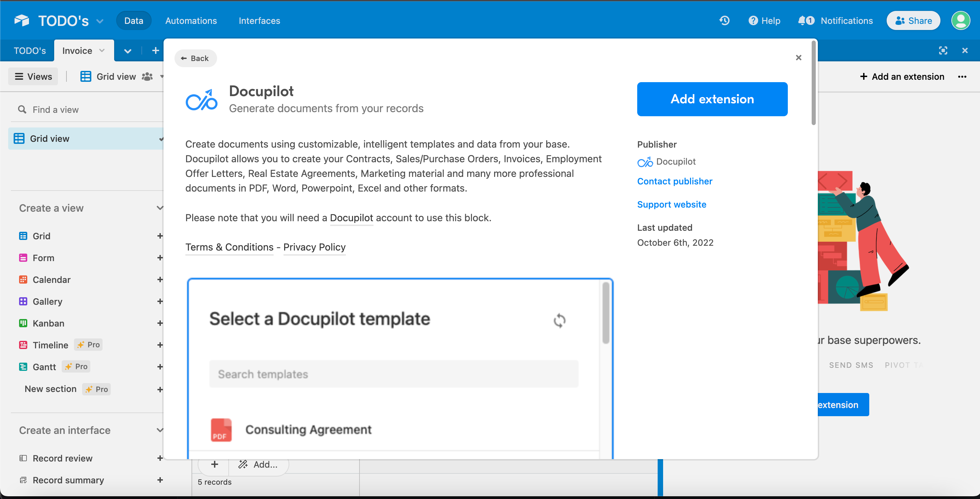Click the '5 records' footer text
980x499 pixels.
(x=215, y=482)
